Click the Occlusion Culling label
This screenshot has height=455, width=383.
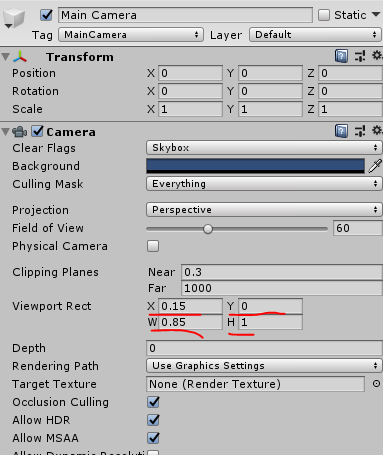(61, 402)
